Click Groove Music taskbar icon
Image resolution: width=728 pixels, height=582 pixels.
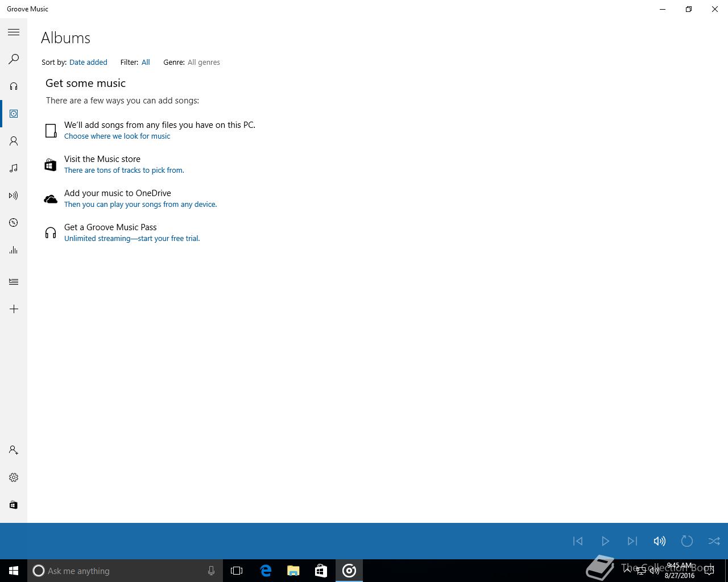click(x=349, y=571)
